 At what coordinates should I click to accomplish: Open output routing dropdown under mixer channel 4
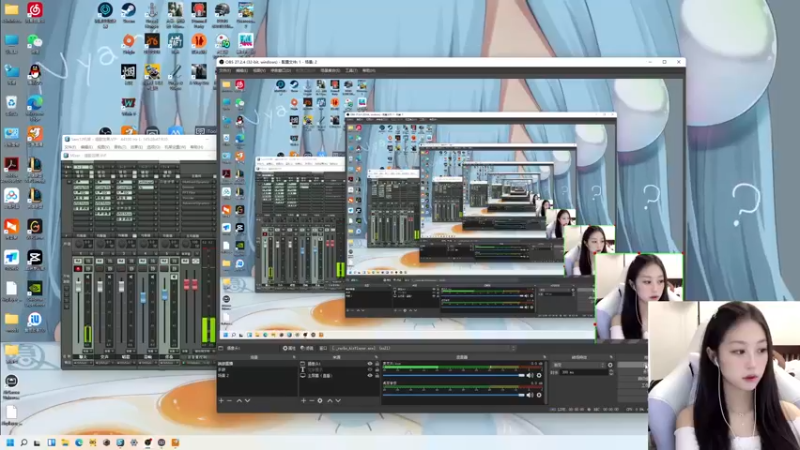pyautogui.click(x=147, y=363)
